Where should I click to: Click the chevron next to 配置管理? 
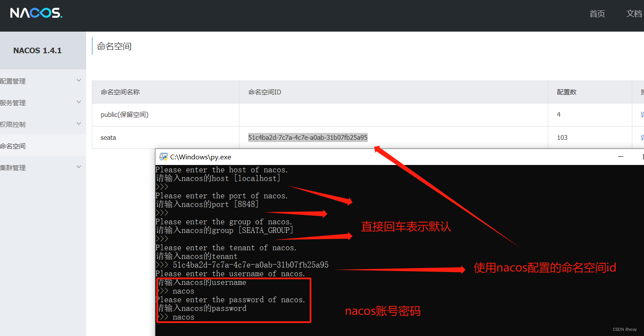click(x=79, y=80)
